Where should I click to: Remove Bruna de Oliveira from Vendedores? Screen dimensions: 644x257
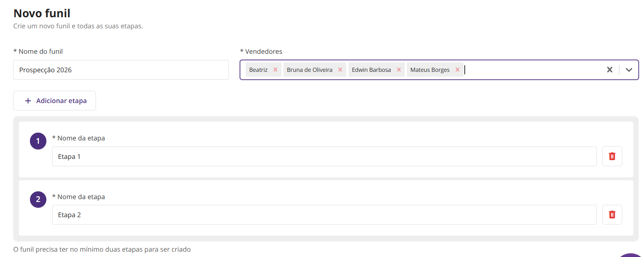pos(340,70)
